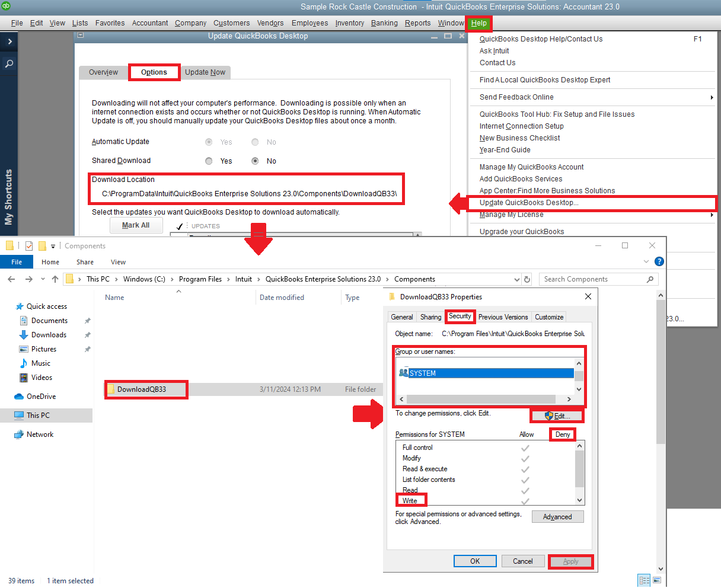Select Yes for Shared Download
The image size is (721, 588).
pyautogui.click(x=209, y=161)
